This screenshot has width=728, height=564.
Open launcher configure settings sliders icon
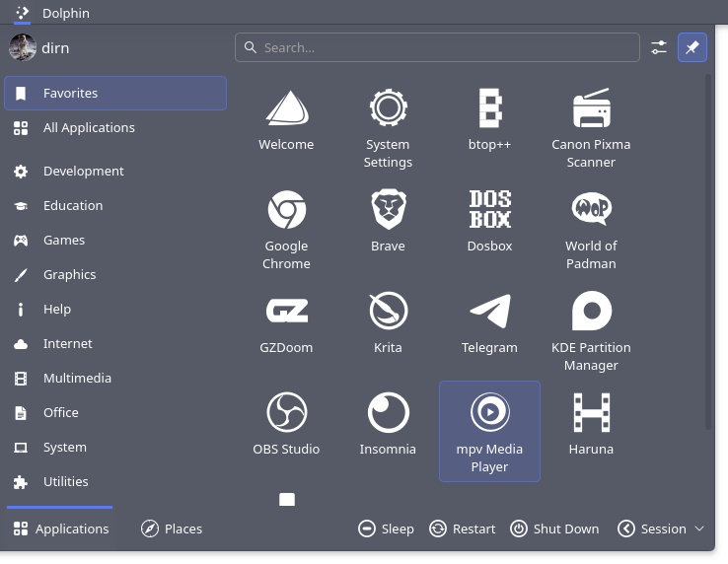pos(659,47)
